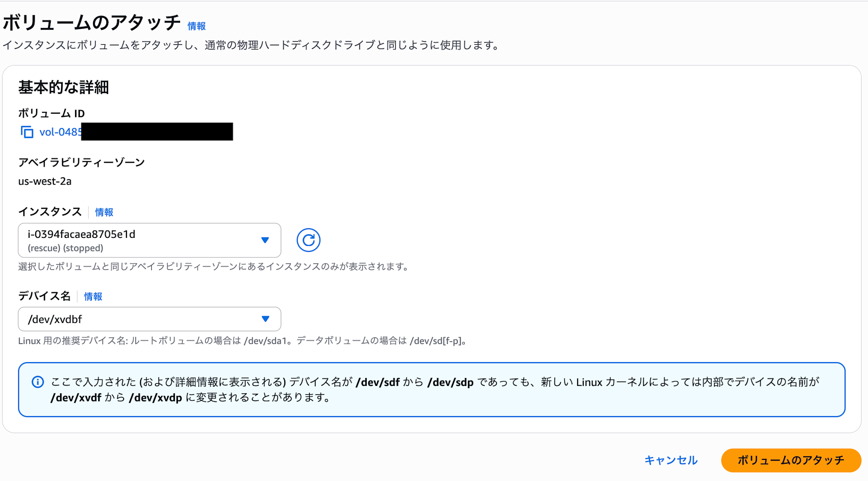The width and height of the screenshot is (868, 481).
Task: Click the アベイラビリティーゾーン label
Action: [x=82, y=162]
